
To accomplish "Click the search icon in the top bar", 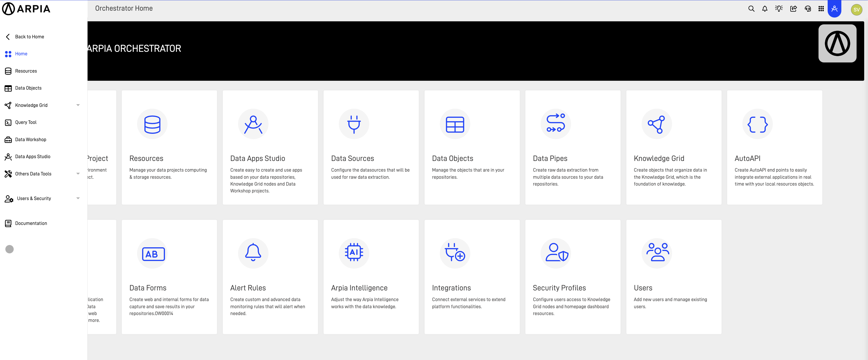I will pyautogui.click(x=751, y=9).
